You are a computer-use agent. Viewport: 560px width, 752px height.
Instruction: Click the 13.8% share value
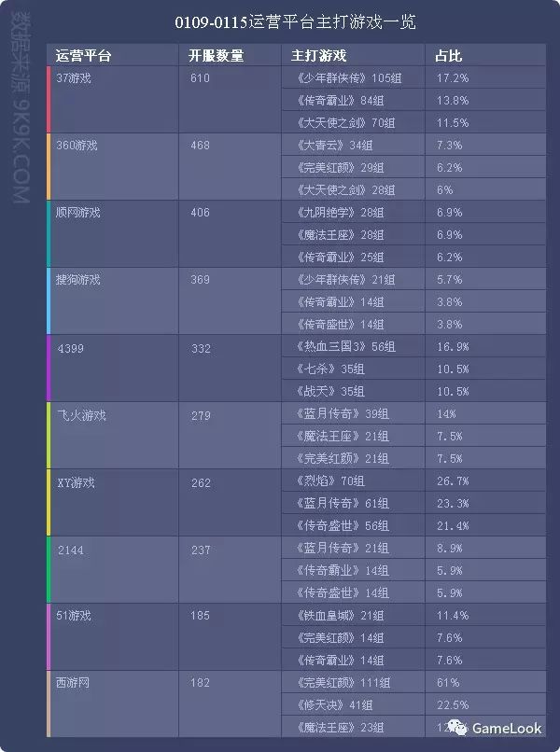pos(453,100)
